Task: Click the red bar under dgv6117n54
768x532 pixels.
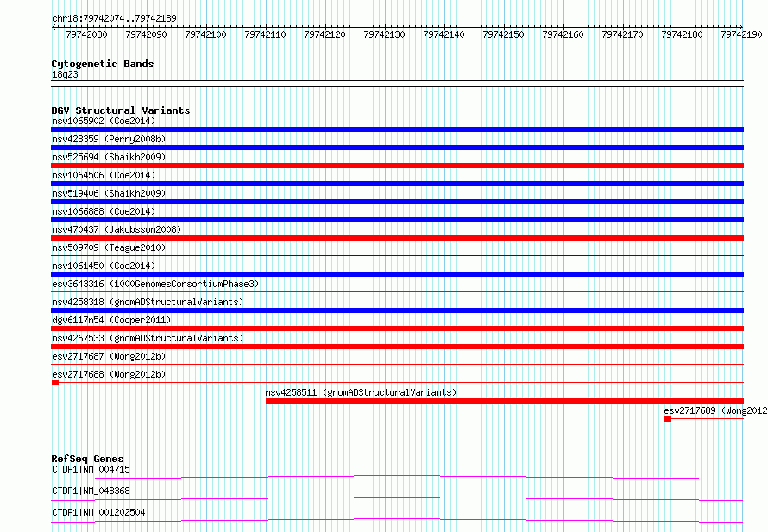Action: click(x=397, y=329)
